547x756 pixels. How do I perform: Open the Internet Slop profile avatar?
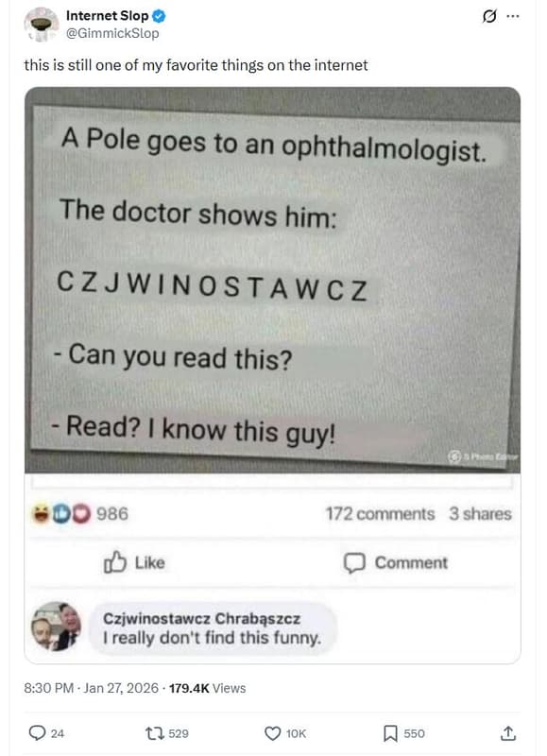pos(42,25)
